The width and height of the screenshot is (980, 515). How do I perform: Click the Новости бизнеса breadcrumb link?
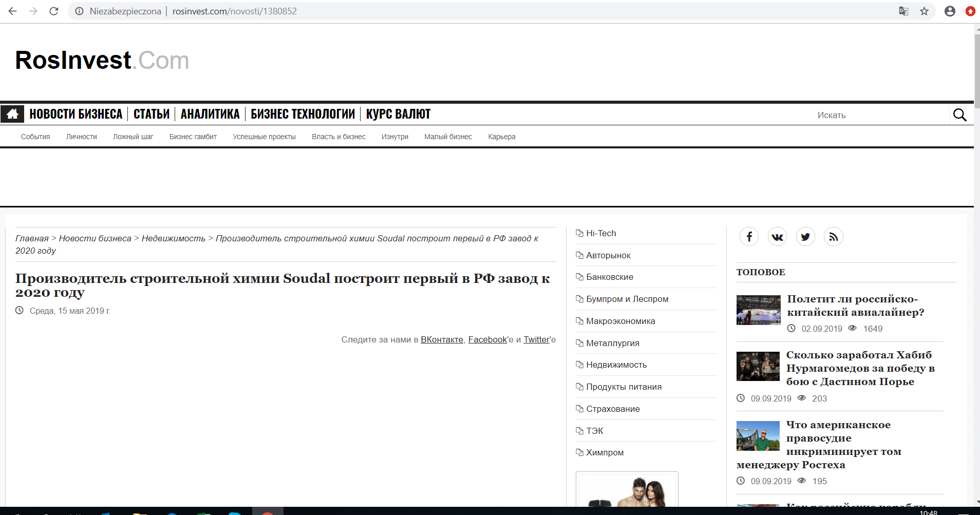95,238
